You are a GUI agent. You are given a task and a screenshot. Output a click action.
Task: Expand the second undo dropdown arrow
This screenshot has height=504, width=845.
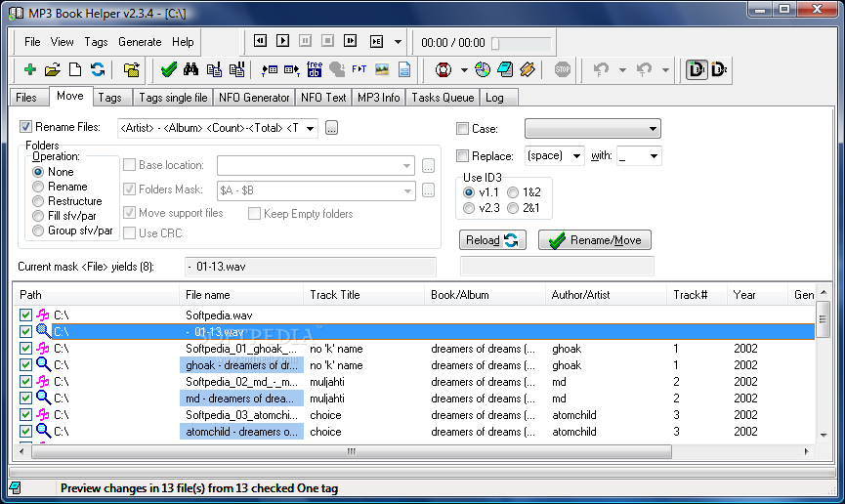[665, 70]
